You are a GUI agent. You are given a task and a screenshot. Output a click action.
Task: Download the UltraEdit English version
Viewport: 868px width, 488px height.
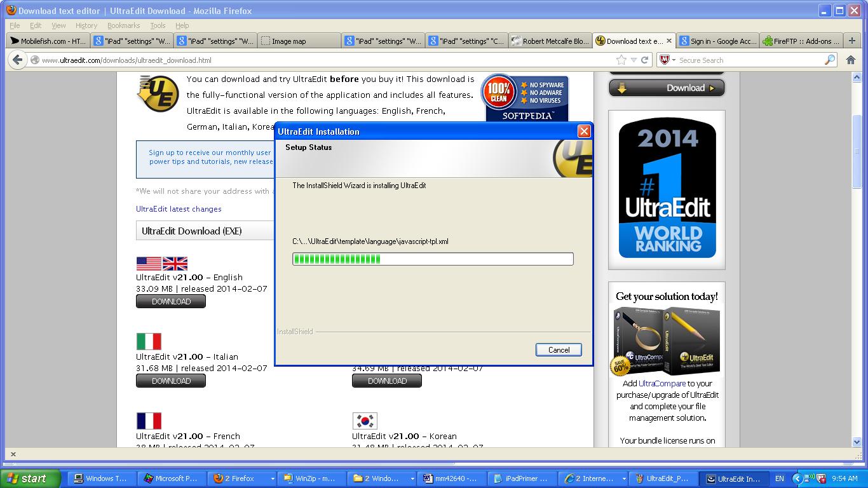click(171, 301)
